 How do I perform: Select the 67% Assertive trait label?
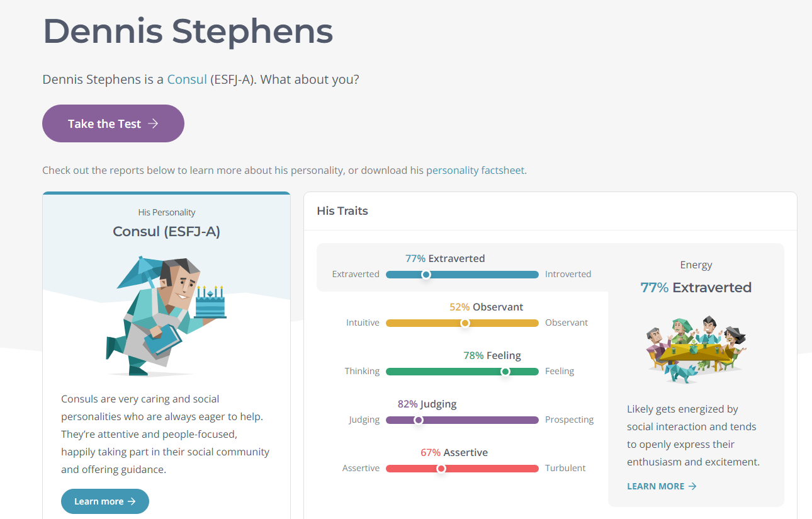click(454, 452)
